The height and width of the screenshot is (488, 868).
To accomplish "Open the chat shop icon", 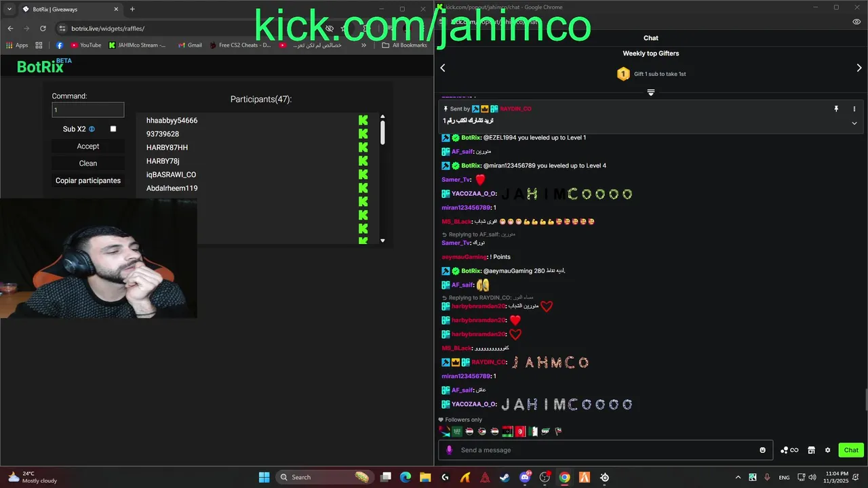I will pos(811,450).
